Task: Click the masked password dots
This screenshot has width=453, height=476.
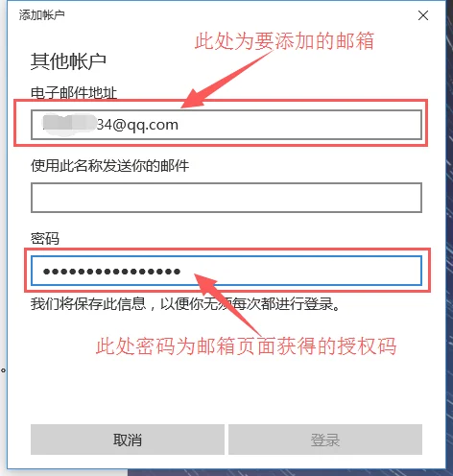Action: (112, 272)
